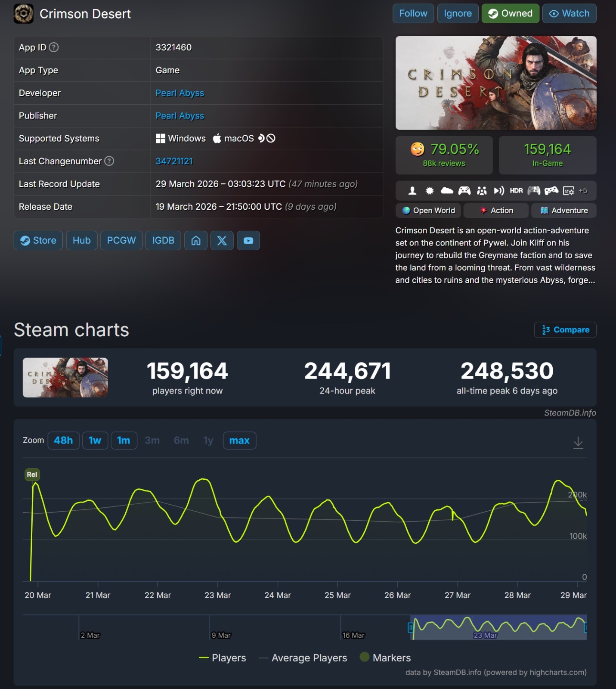The width and height of the screenshot is (616, 689).
Task: Set chart zoom to max
Action: click(x=239, y=441)
